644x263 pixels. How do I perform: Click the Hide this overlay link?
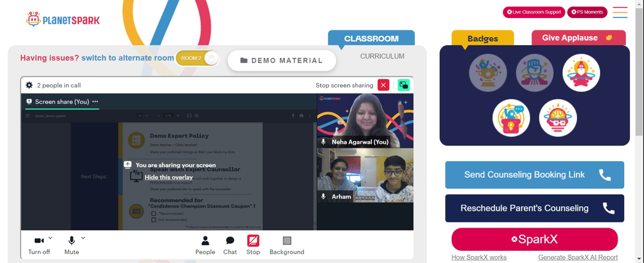168,177
